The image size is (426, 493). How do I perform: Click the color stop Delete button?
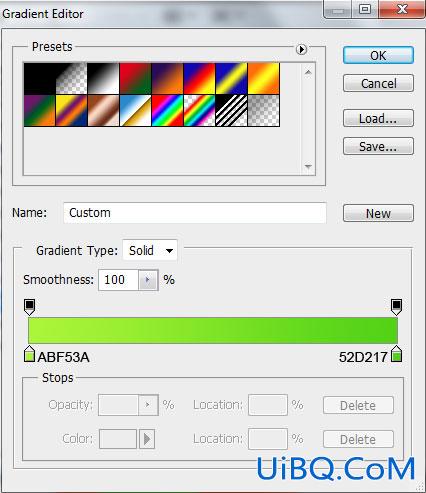[x=358, y=439]
